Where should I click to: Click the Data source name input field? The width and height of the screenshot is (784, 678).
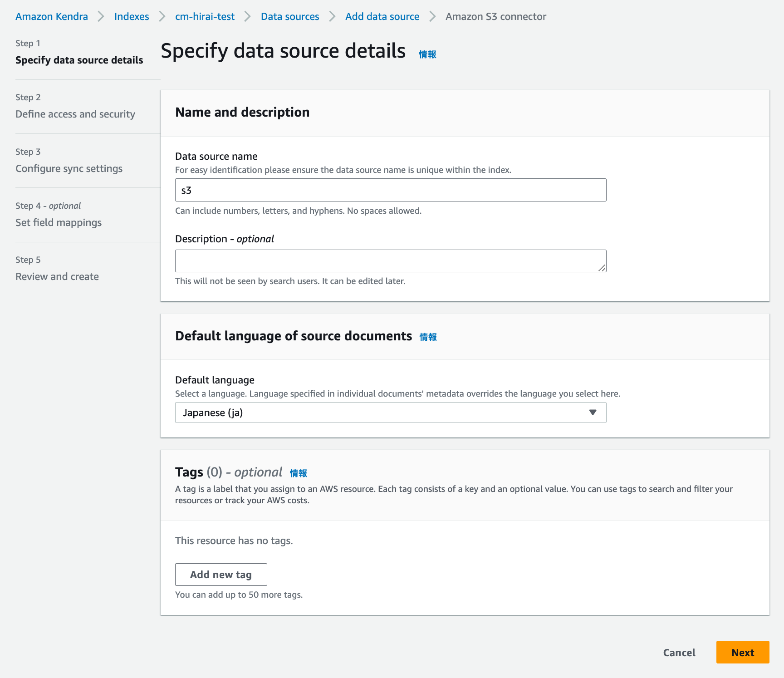[390, 190]
